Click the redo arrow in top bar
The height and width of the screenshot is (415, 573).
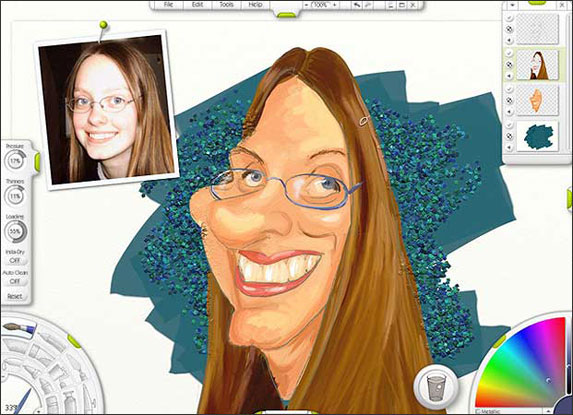pos(367,5)
